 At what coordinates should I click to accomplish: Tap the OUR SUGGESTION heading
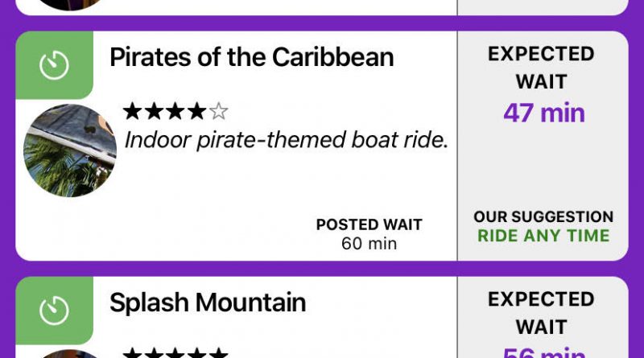[543, 216]
